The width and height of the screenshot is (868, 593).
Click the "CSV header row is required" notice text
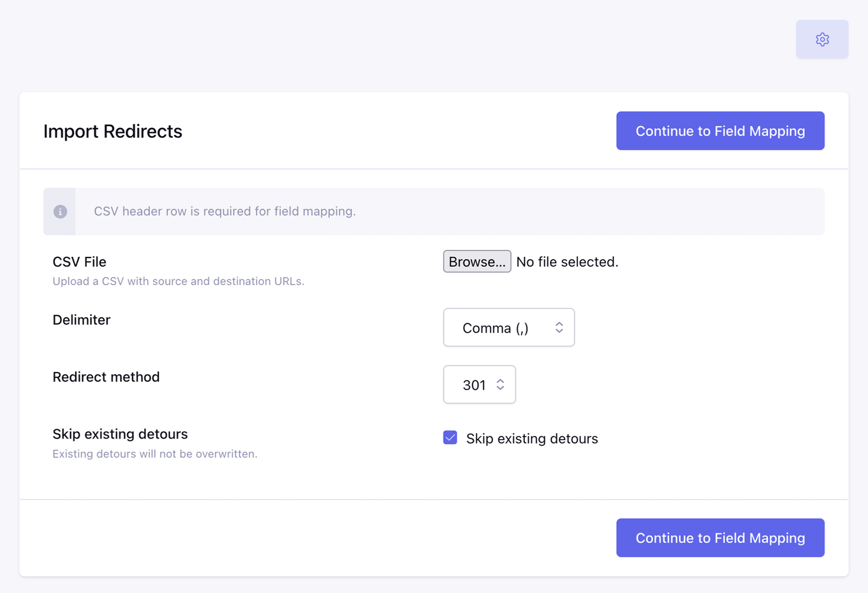[x=225, y=211]
